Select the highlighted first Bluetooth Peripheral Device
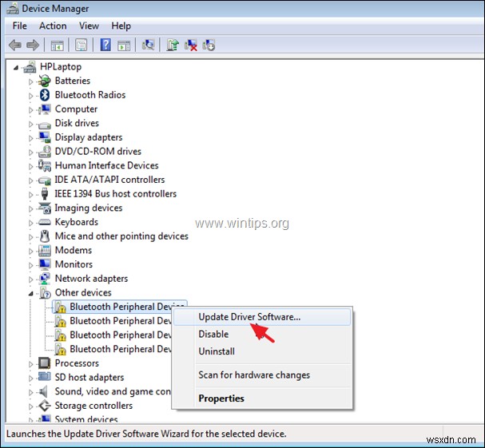 pyautogui.click(x=120, y=307)
